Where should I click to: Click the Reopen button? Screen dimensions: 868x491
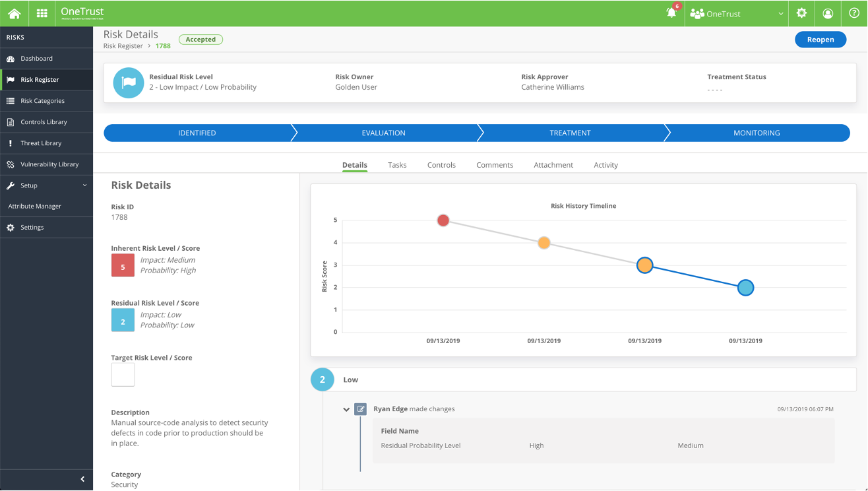pyautogui.click(x=820, y=40)
